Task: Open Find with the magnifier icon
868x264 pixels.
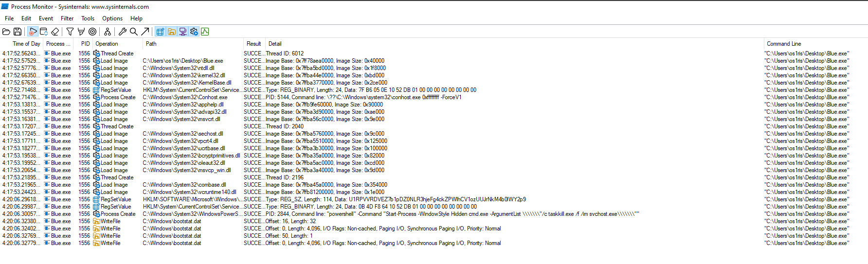Action: coord(134,32)
